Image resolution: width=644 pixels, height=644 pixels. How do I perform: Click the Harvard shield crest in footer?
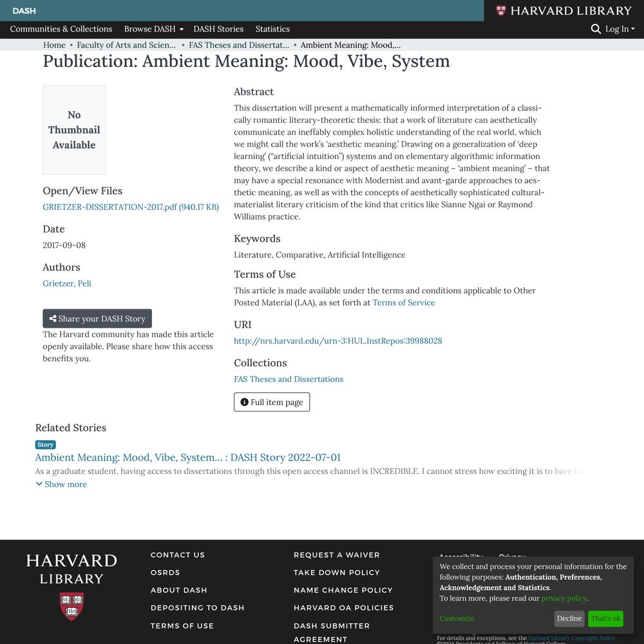tap(72, 606)
